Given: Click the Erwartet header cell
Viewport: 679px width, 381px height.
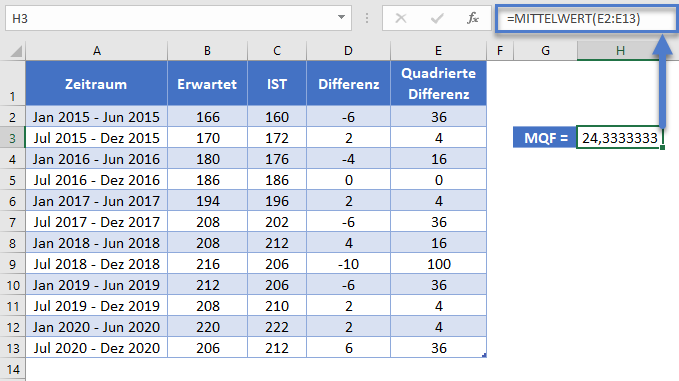Looking at the screenshot, I should 207,84.
